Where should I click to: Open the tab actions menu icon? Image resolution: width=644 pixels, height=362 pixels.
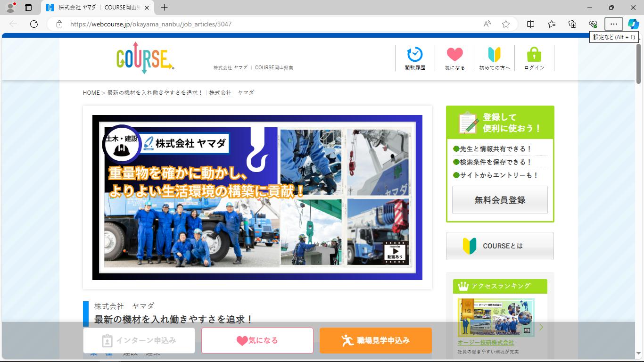28,8
